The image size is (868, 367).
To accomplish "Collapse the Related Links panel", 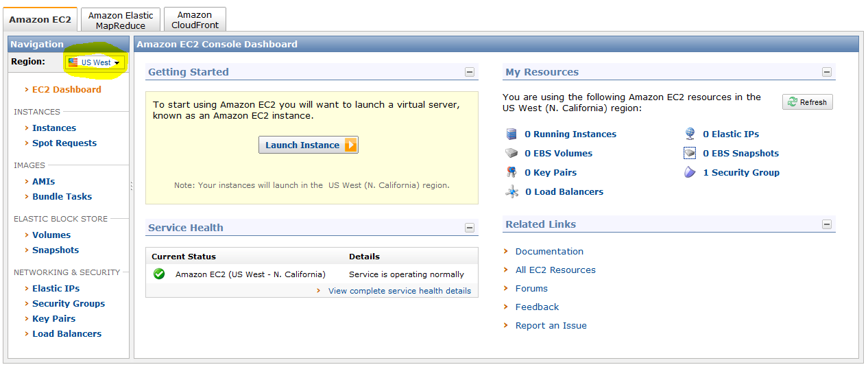I will tap(827, 224).
